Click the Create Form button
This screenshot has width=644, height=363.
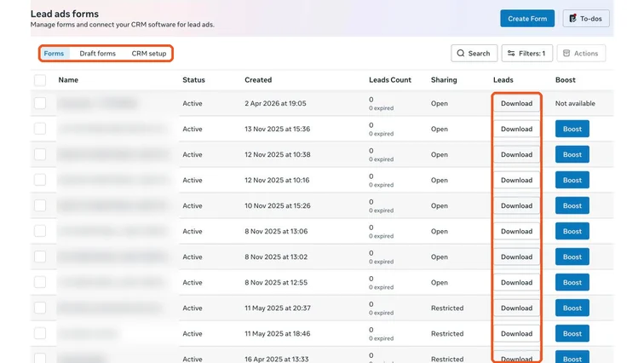pyautogui.click(x=527, y=19)
